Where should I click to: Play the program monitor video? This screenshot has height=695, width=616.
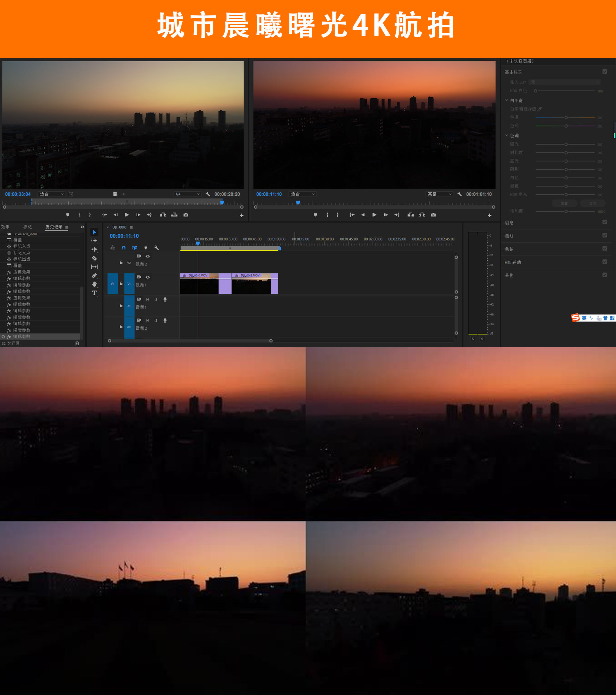coord(374,215)
